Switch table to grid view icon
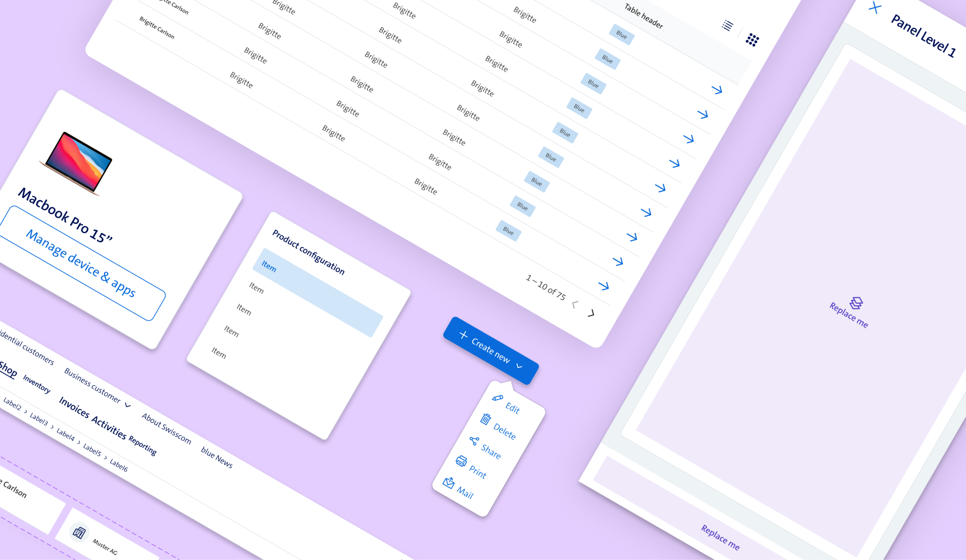Image resolution: width=966 pixels, height=560 pixels. (752, 39)
